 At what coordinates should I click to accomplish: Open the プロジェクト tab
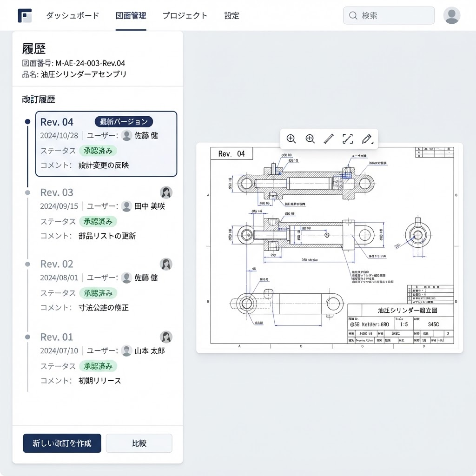point(185,15)
